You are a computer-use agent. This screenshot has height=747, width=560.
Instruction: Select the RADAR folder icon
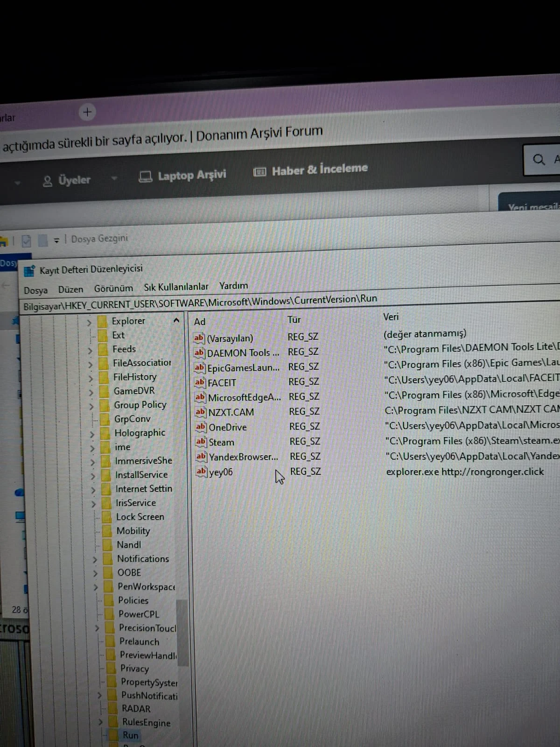[x=112, y=709]
